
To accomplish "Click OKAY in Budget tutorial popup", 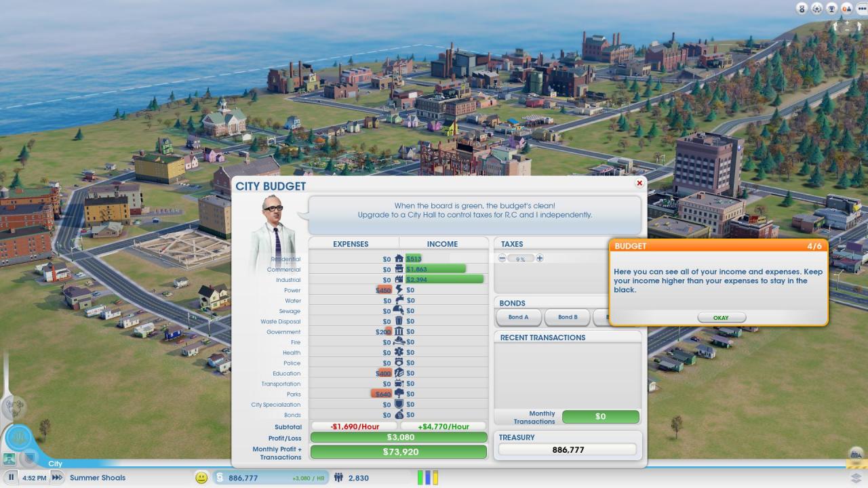I will [722, 317].
